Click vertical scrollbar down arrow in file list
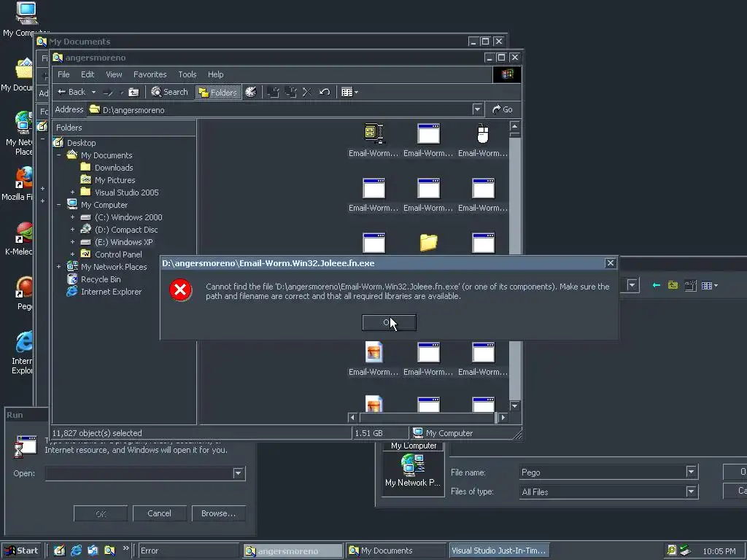747x560 pixels. click(514, 405)
